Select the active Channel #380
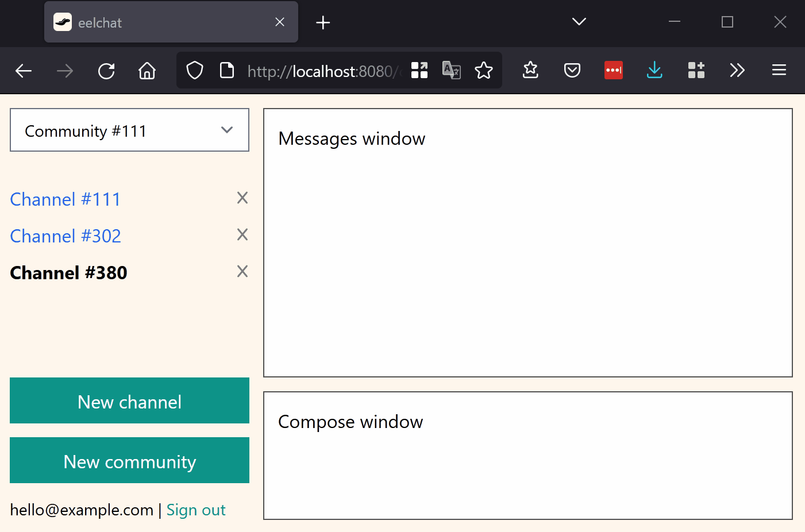The height and width of the screenshot is (532, 805). pos(68,273)
